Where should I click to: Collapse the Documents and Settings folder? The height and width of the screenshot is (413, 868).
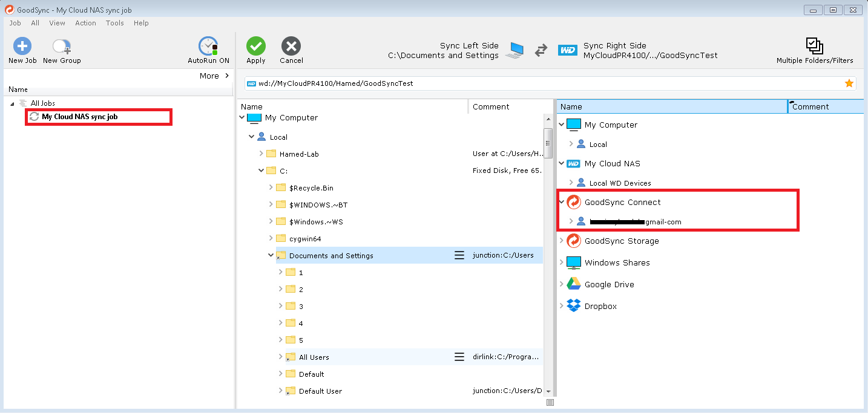[x=271, y=255]
